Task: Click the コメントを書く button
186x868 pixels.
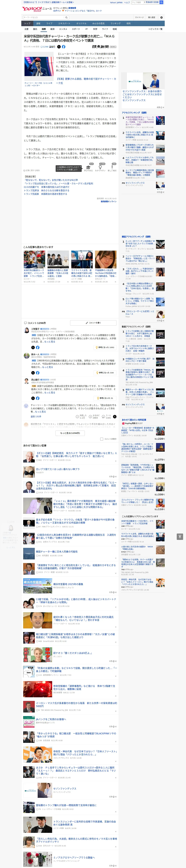Action: click(93, 323)
